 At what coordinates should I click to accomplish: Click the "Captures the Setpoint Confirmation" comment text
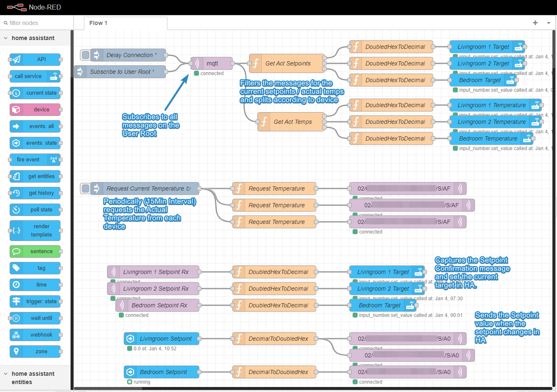472,272
